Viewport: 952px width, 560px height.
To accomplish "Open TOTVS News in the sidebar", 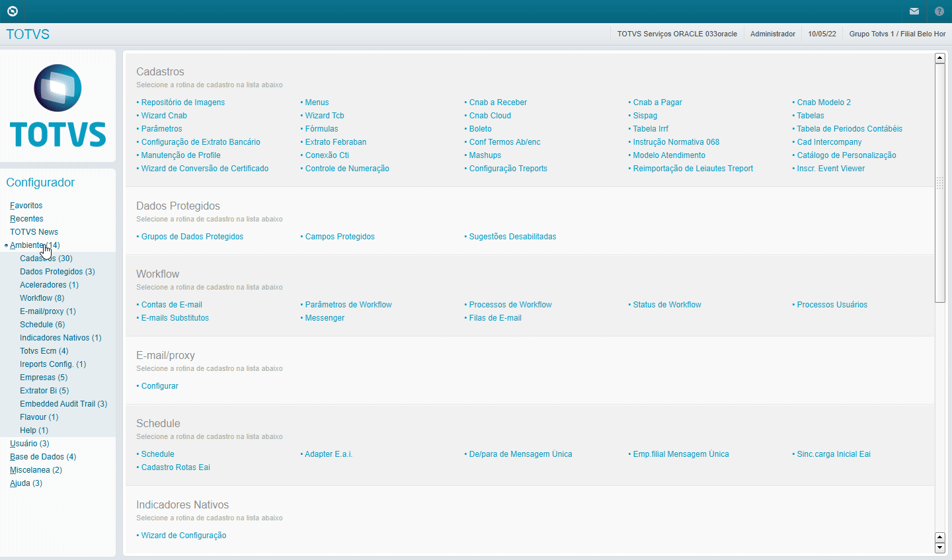I will (x=34, y=232).
